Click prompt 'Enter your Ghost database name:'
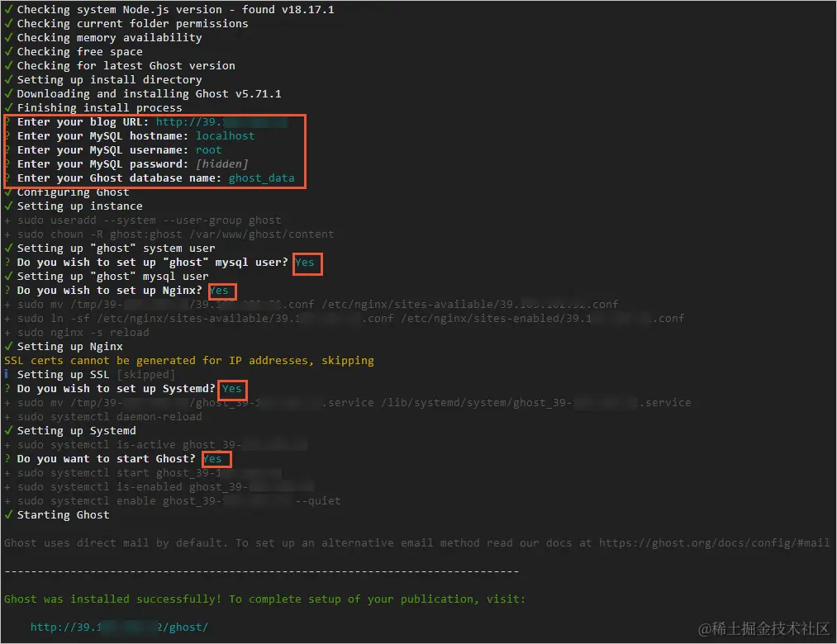Viewport: 837px width, 644px height. coord(119,178)
